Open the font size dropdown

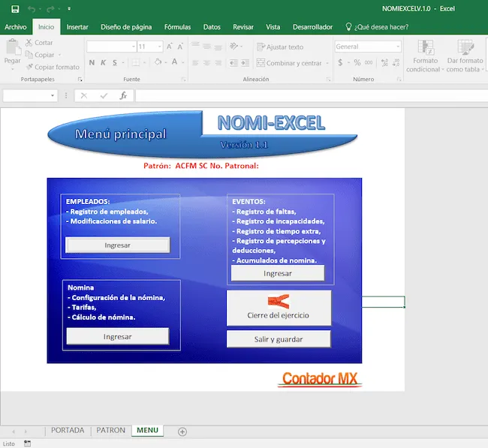coord(159,47)
